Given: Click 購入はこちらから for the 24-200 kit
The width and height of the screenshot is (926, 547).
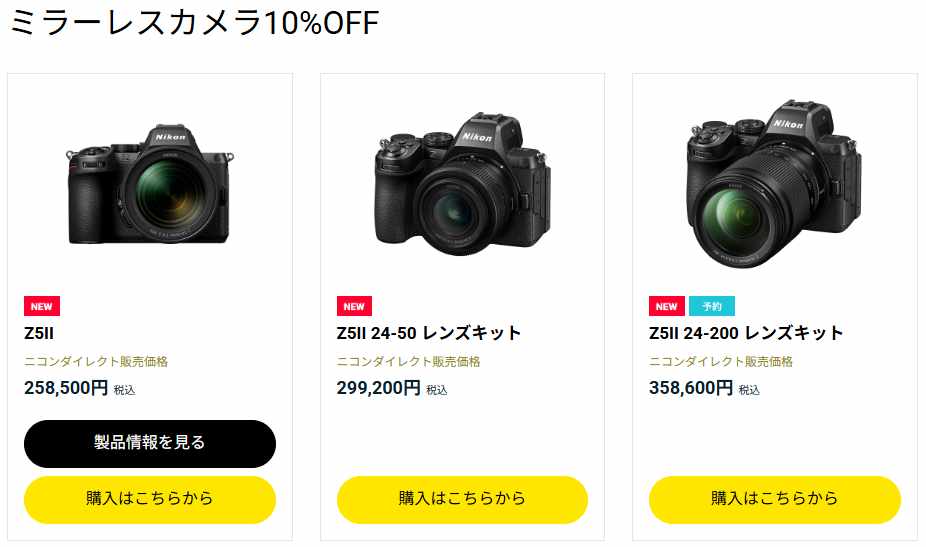Looking at the screenshot, I should [775, 500].
